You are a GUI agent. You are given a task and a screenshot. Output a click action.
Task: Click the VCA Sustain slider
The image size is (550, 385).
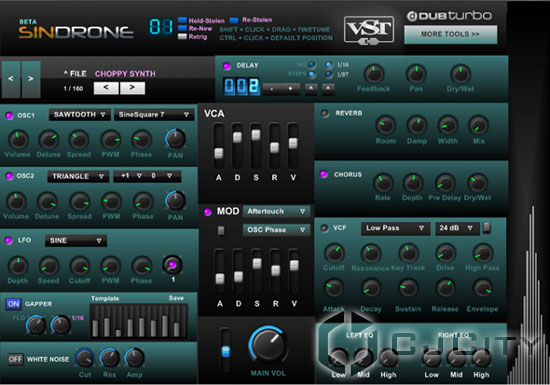[x=256, y=135]
